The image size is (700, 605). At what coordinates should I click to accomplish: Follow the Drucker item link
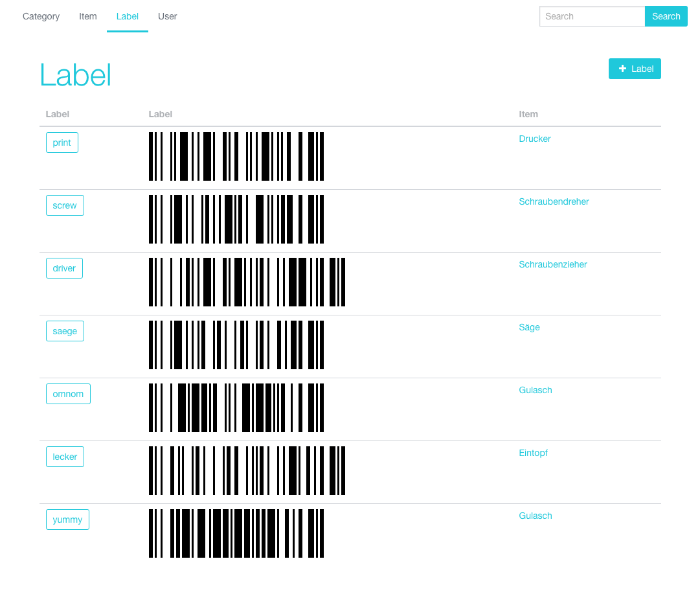[x=534, y=139]
